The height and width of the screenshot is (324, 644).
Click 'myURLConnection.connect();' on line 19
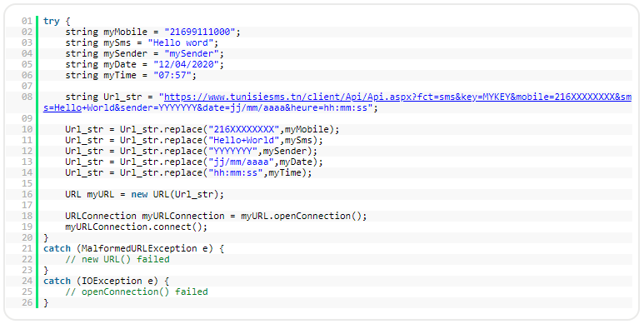pyautogui.click(x=137, y=227)
